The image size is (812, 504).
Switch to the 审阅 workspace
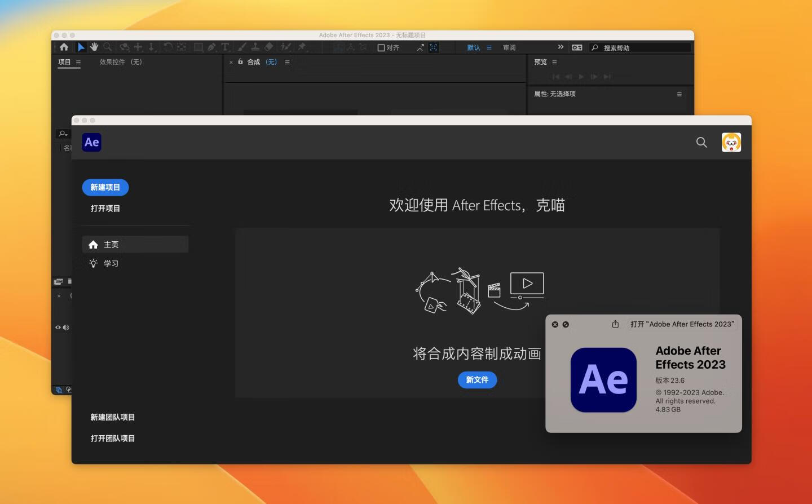(509, 48)
